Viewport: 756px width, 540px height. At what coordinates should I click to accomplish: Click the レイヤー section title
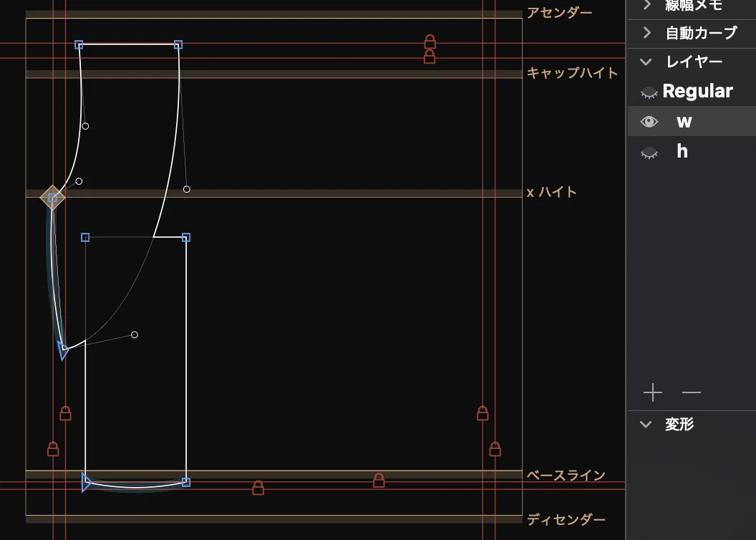(x=694, y=62)
